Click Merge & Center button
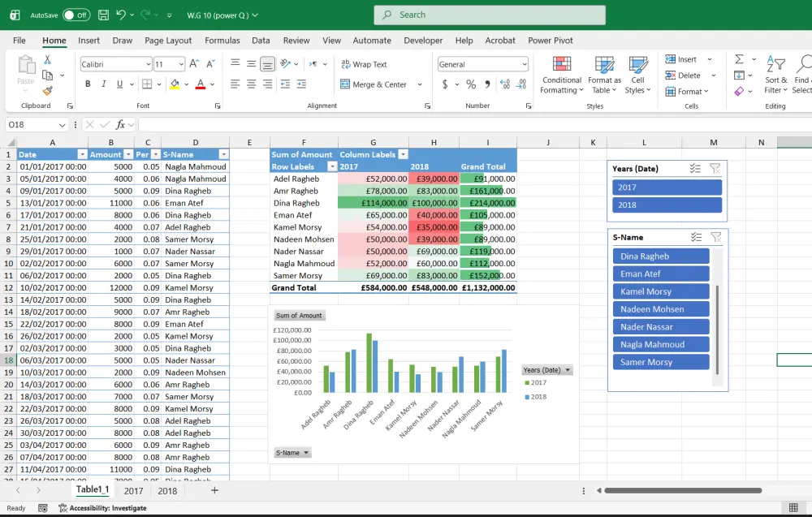This screenshot has height=517, width=812. click(374, 84)
